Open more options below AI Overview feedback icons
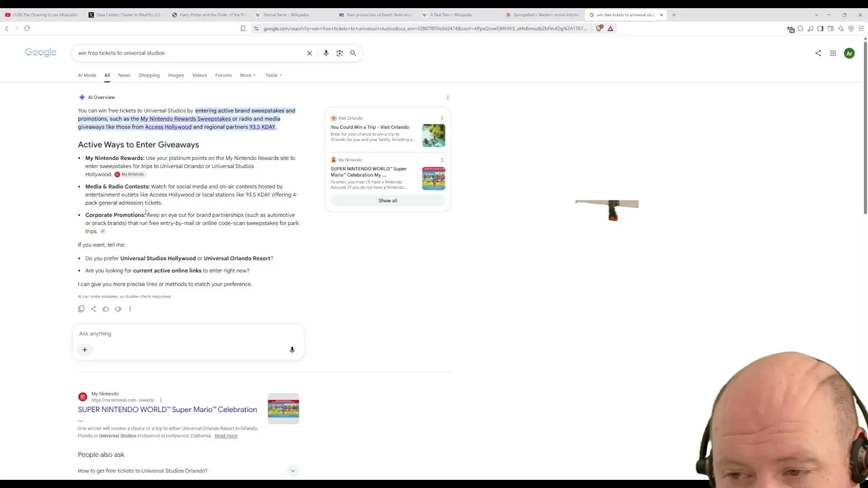Image resolution: width=868 pixels, height=488 pixels. click(x=130, y=309)
